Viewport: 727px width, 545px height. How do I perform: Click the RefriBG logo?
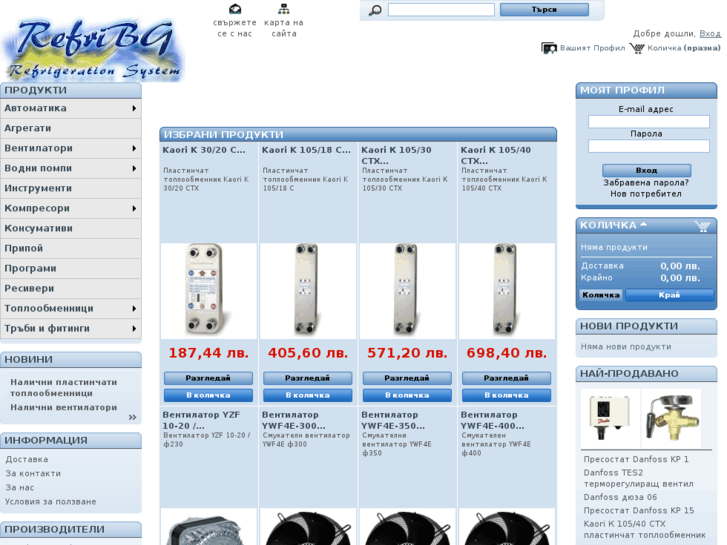tap(93, 50)
